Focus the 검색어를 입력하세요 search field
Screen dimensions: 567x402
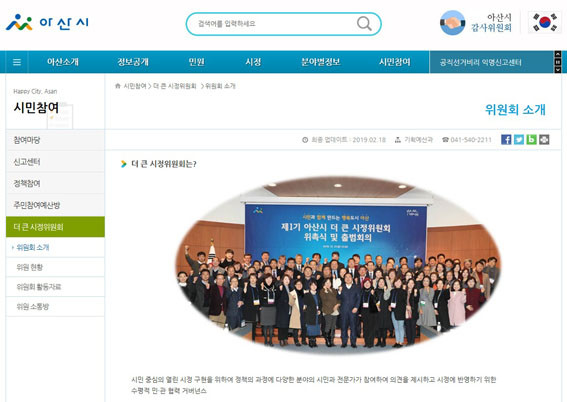coord(275,24)
